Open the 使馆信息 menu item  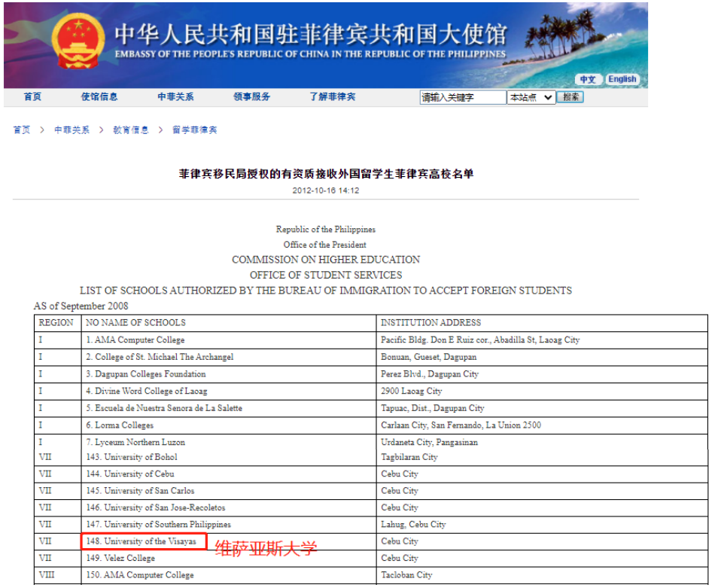pyautogui.click(x=100, y=96)
